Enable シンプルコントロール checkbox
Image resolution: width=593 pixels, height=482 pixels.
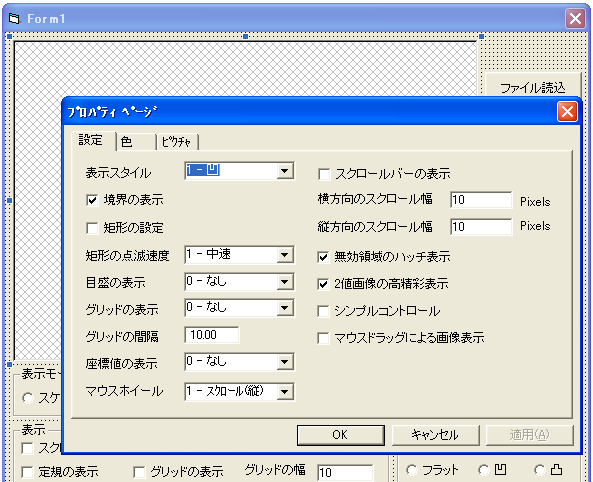[x=323, y=311]
